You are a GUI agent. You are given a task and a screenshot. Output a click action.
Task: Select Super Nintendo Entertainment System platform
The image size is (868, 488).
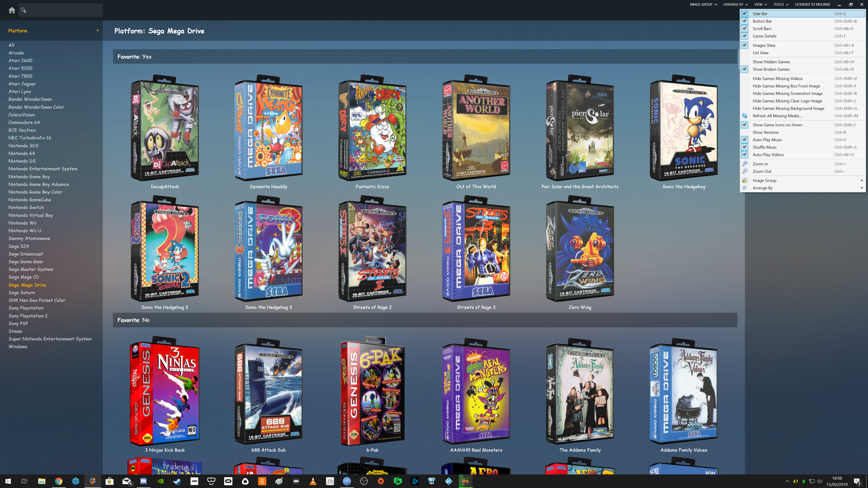pos(50,339)
